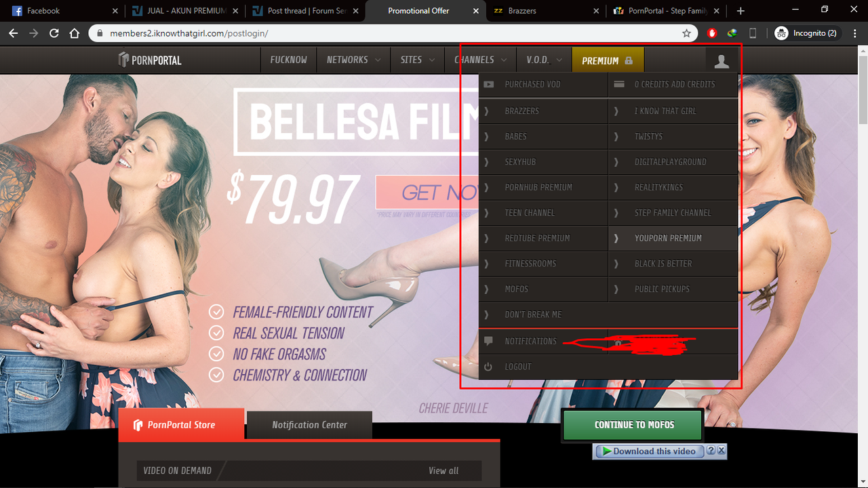This screenshot has height=488, width=868.
Task: Click the Continue to Mofos button
Action: [634, 425]
